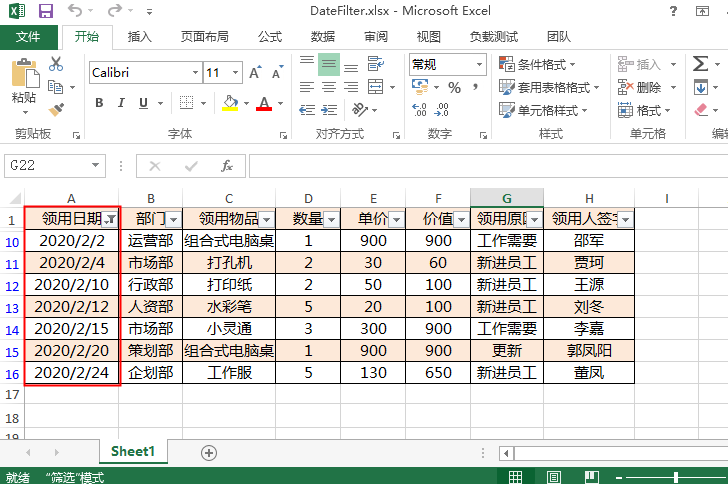Select the Sheet1 sheet tab
The height and width of the screenshot is (484, 728).
pyautogui.click(x=133, y=451)
